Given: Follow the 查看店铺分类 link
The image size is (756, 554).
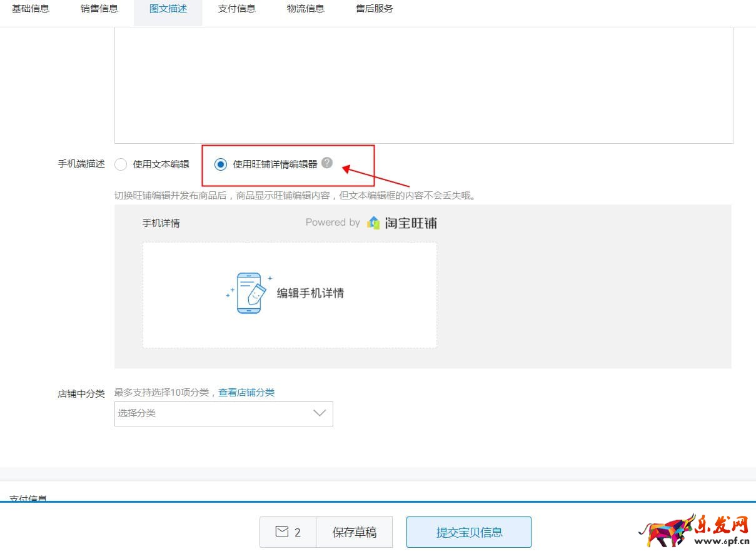Looking at the screenshot, I should pyautogui.click(x=246, y=393).
